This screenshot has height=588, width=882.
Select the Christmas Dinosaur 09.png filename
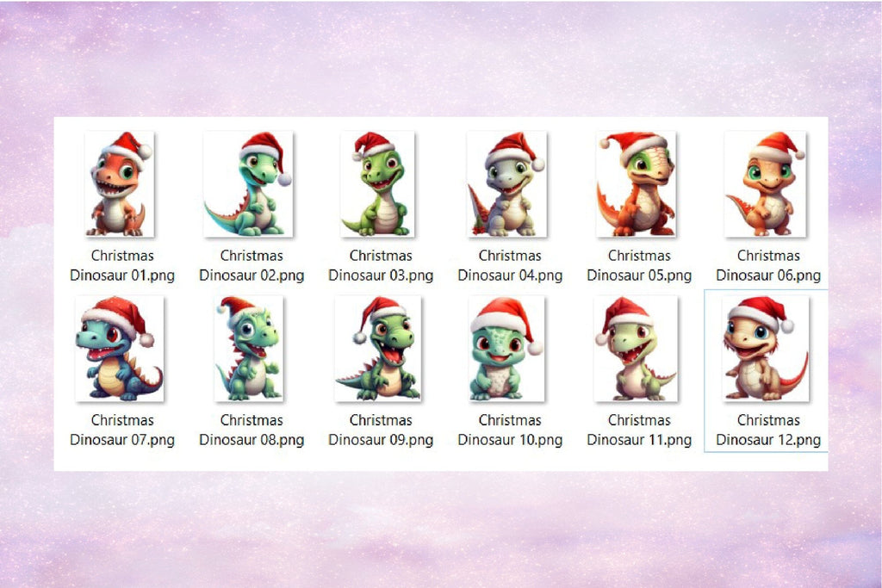(380, 430)
